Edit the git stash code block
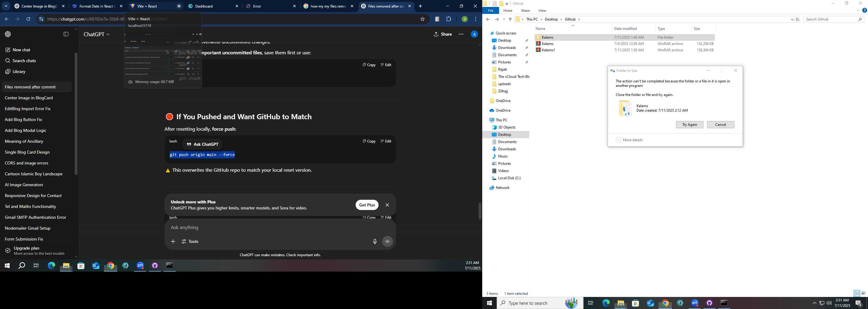The height and width of the screenshot is (309, 868). pyautogui.click(x=386, y=65)
